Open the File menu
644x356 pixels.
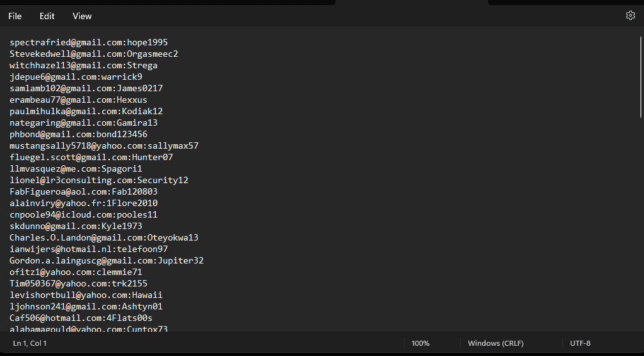[15, 16]
